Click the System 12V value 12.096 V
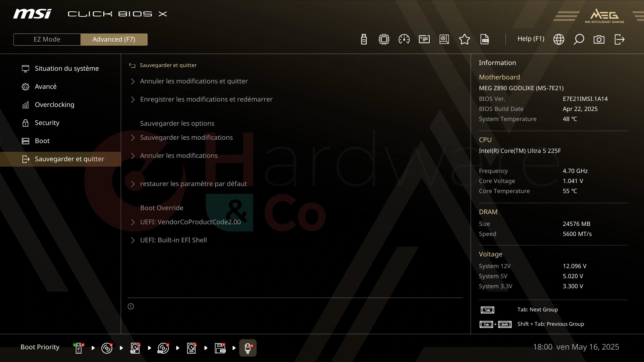 574,266
